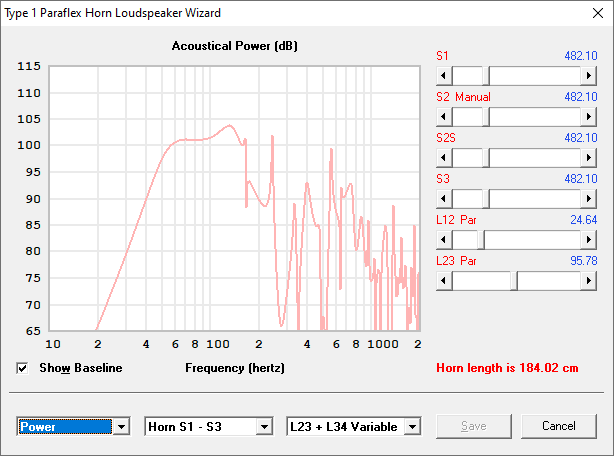Click the Save button
The width and height of the screenshot is (614, 456).
pyautogui.click(x=474, y=426)
